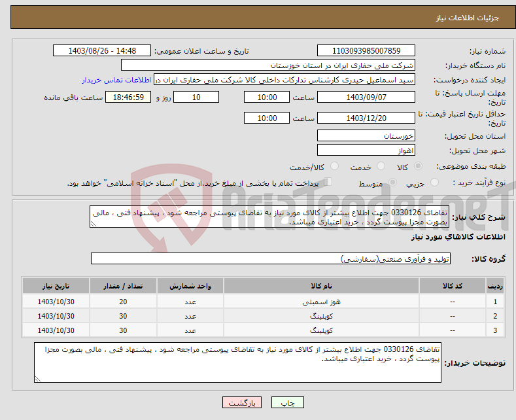Screen dimensions: 516x420
Task: Click the delivery province field خوزستان
Action: click(366, 135)
